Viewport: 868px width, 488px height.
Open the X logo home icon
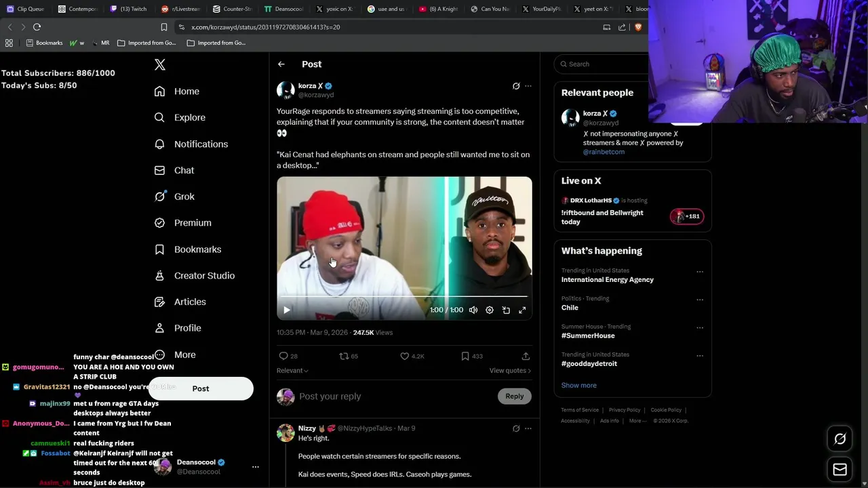point(160,64)
